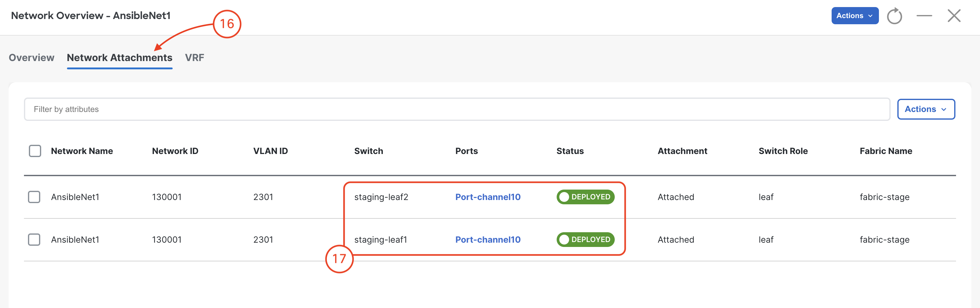Screen dimensions: 980x308
Task: Sort by Status column header
Action: 570,151
